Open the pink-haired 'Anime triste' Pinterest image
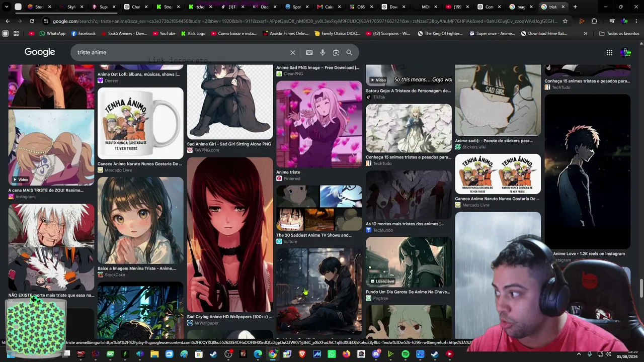Viewport: 644px width, 362px height. [319, 124]
